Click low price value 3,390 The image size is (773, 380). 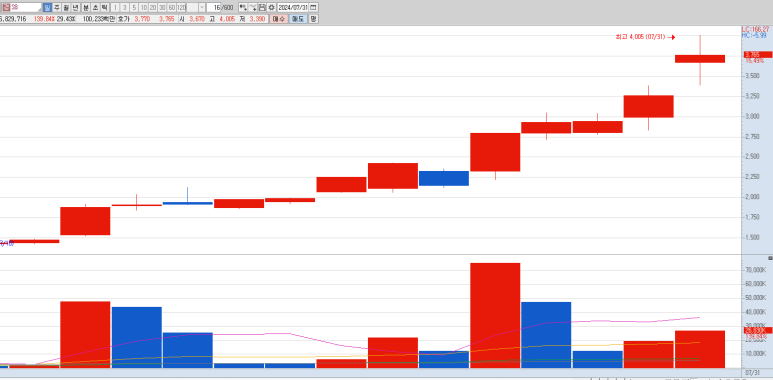click(x=257, y=19)
